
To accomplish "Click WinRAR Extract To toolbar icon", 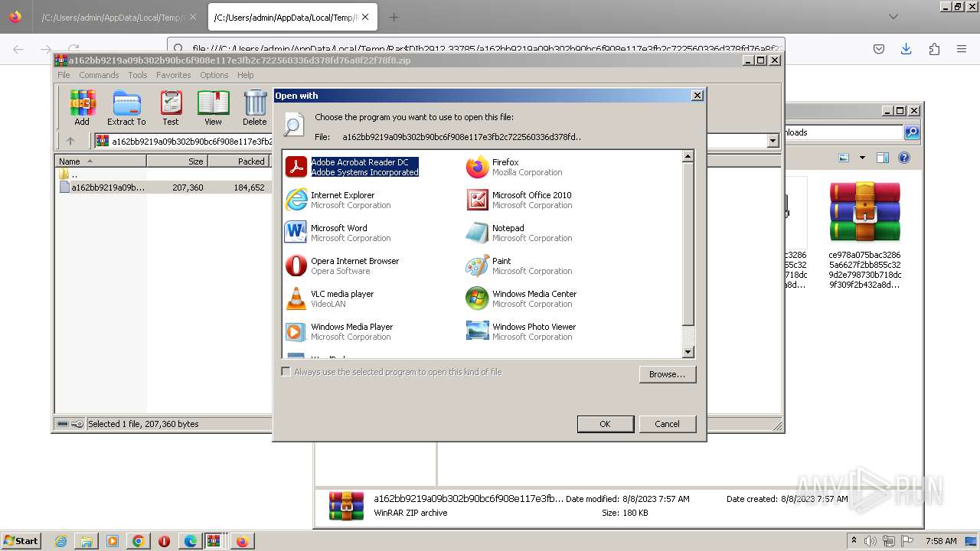I will 126,108.
